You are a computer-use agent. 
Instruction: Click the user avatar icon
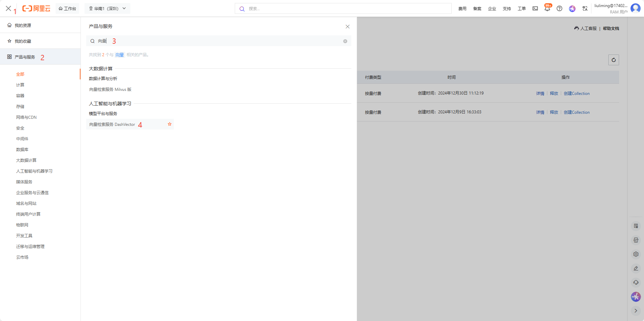tap(635, 8)
